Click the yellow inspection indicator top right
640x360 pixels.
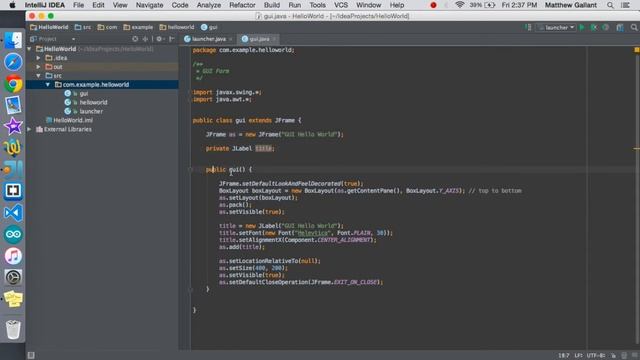pyautogui.click(x=636, y=50)
